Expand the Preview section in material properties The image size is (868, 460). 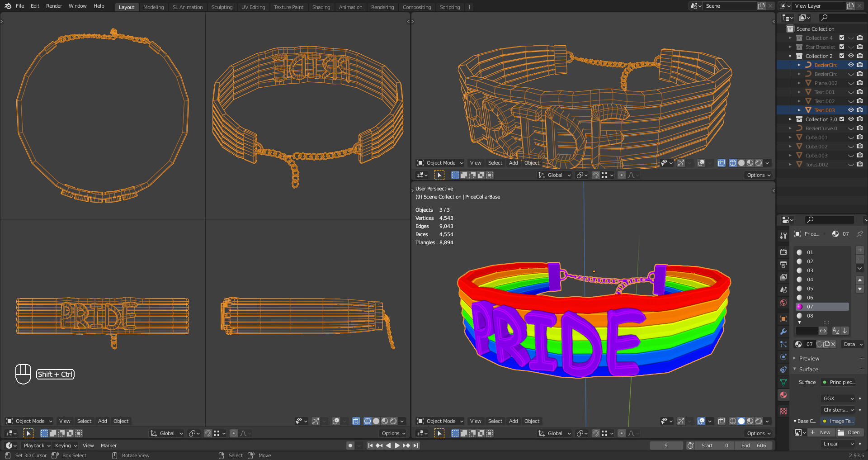point(809,358)
